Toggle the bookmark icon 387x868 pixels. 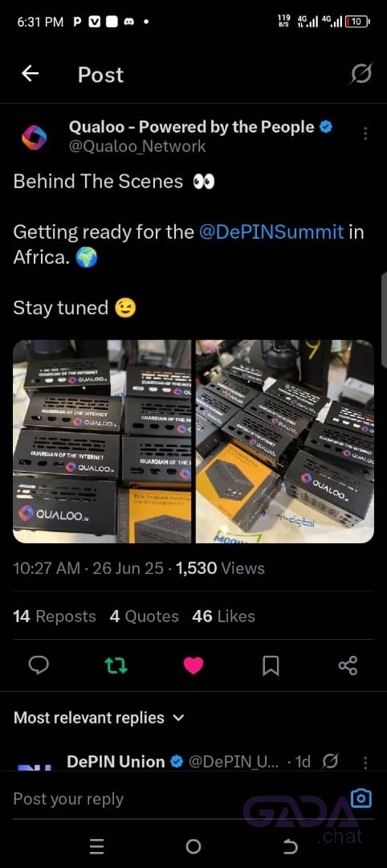click(271, 665)
